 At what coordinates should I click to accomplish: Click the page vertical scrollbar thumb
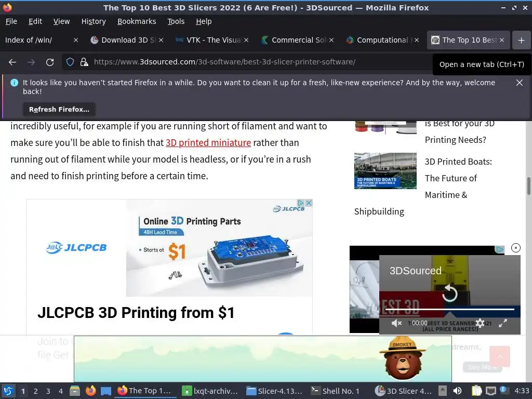pos(528,186)
